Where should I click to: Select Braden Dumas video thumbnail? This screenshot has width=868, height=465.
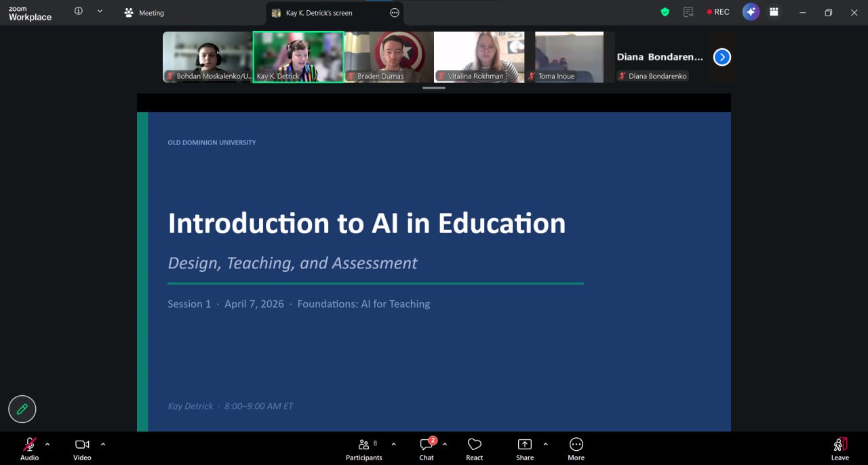389,57
